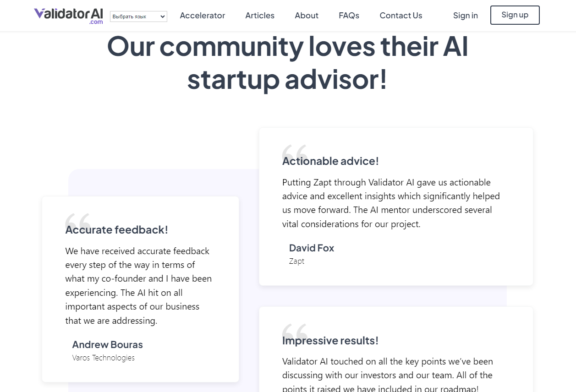Click the David Fox name

[x=312, y=248]
